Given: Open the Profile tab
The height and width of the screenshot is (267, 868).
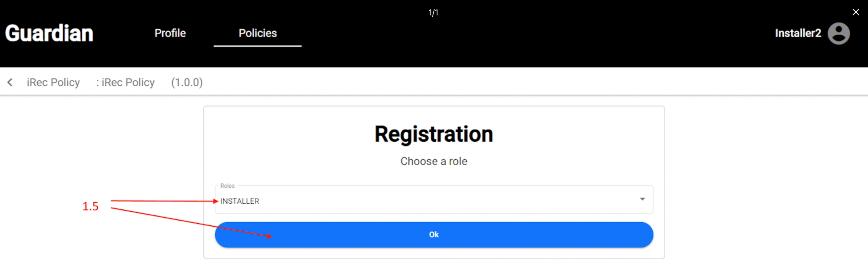Looking at the screenshot, I should [170, 33].
